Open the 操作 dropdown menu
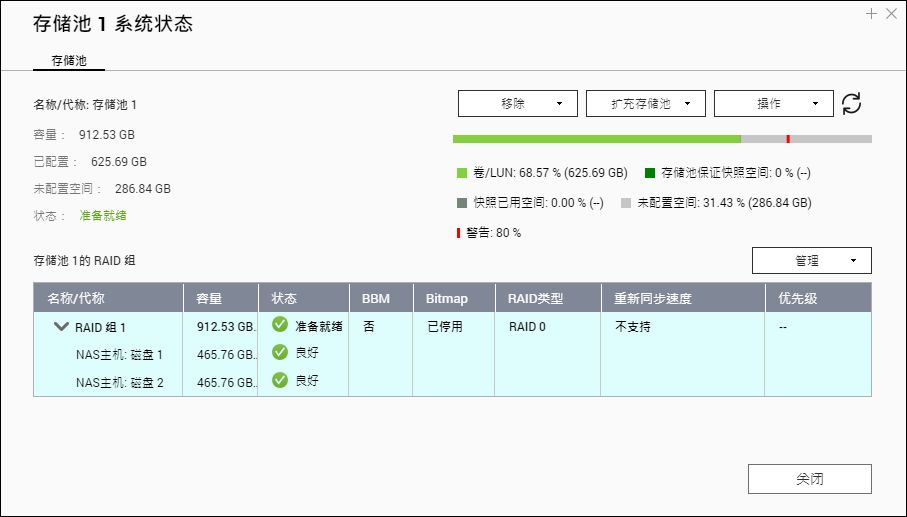Viewport: 907px width, 517px height. (x=774, y=104)
